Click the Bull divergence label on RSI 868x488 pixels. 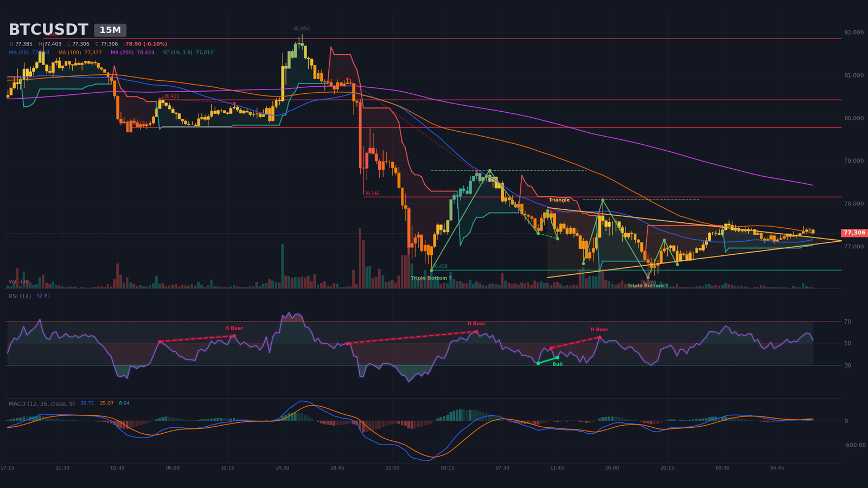point(557,364)
